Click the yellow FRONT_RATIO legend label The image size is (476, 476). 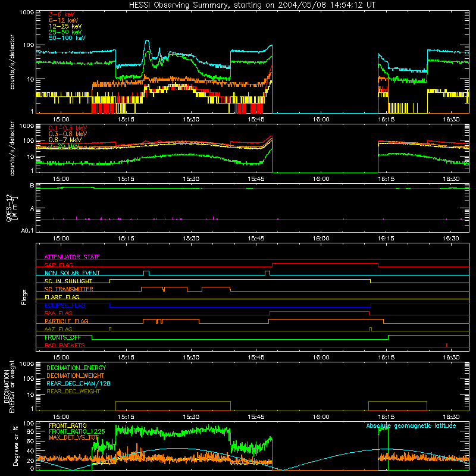pyautogui.click(x=68, y=425)
